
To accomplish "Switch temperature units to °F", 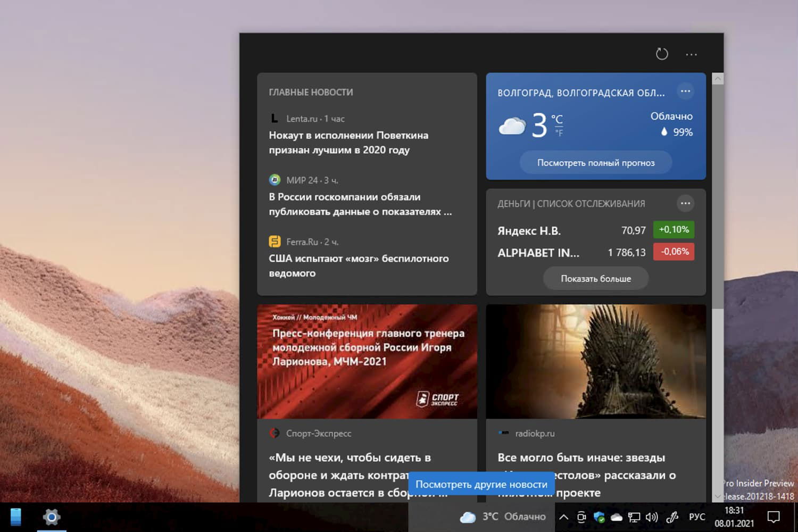I will (x=559, y=133).
